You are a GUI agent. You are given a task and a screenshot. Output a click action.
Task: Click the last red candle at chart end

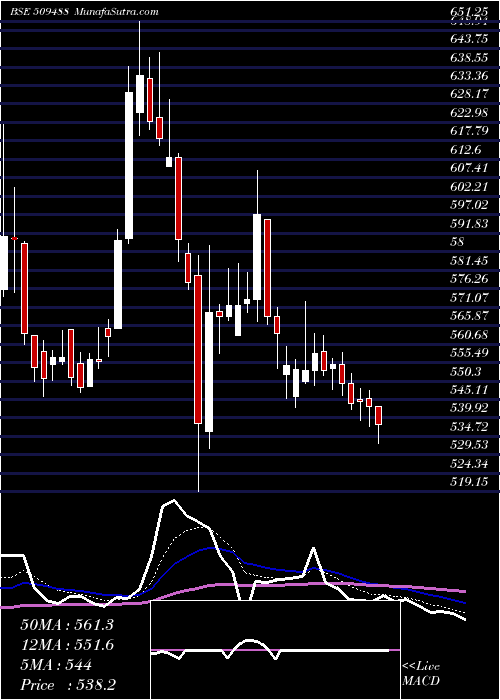(x=379, y=415)
